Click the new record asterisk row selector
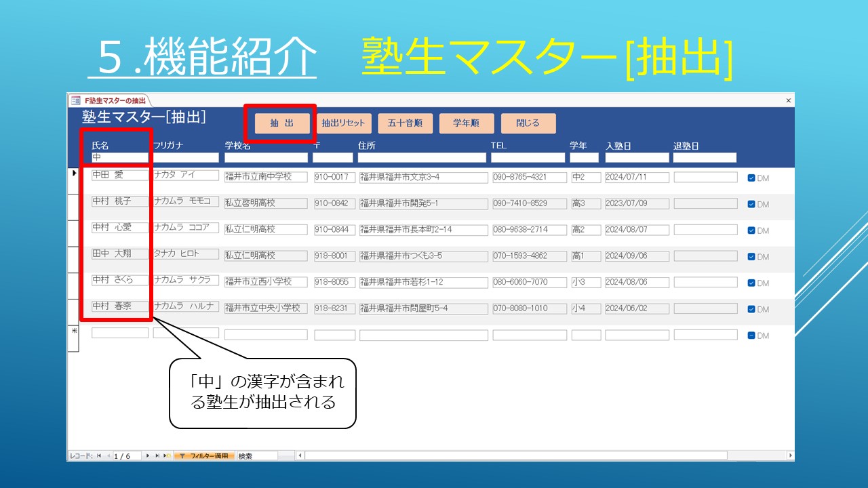Viewport: 868px width, 488px height. [73, 333]
